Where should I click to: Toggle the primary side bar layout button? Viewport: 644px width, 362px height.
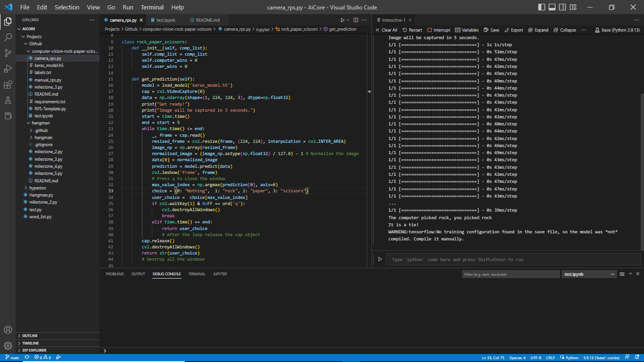pyautogui.click(x=542, y=7)
